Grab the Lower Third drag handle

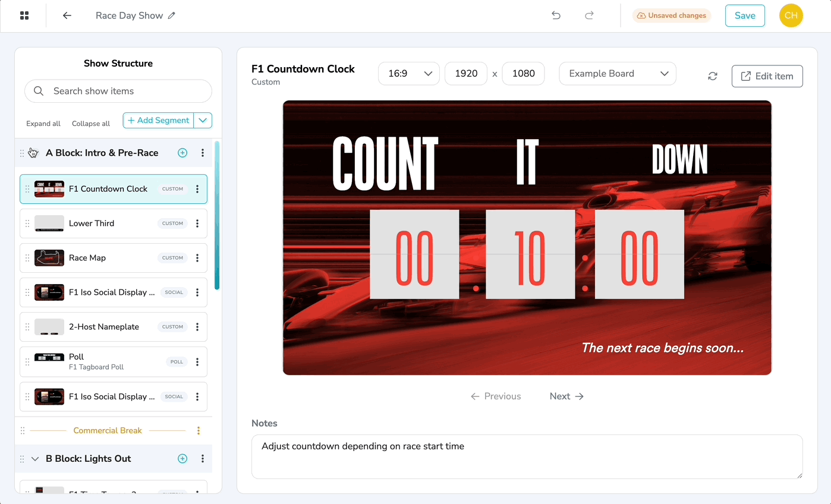pyautogui.click(x=27, y=223)
